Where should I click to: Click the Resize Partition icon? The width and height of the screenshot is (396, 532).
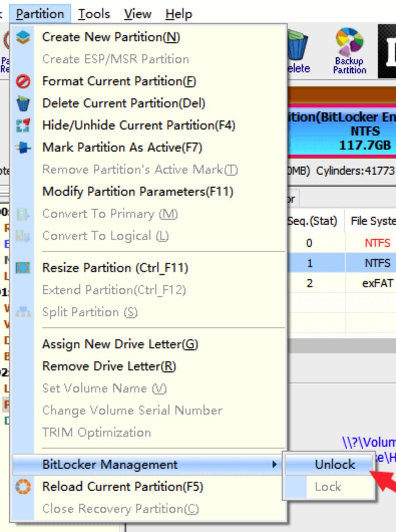(23, 268)
